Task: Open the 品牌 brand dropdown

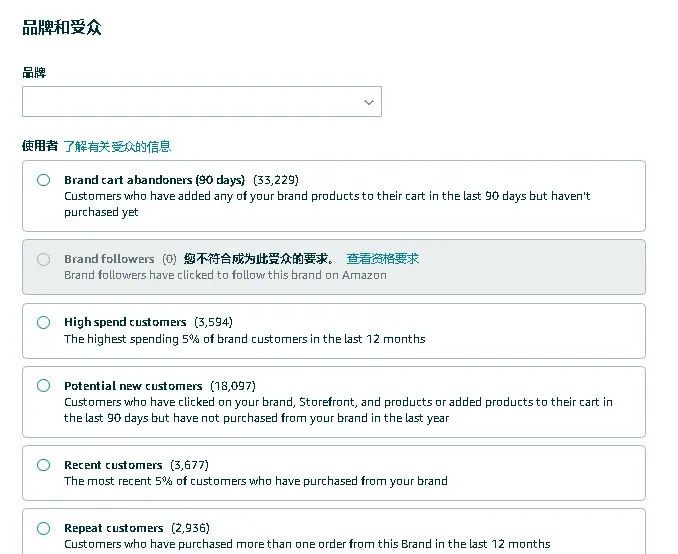Action: click(202, 102)
